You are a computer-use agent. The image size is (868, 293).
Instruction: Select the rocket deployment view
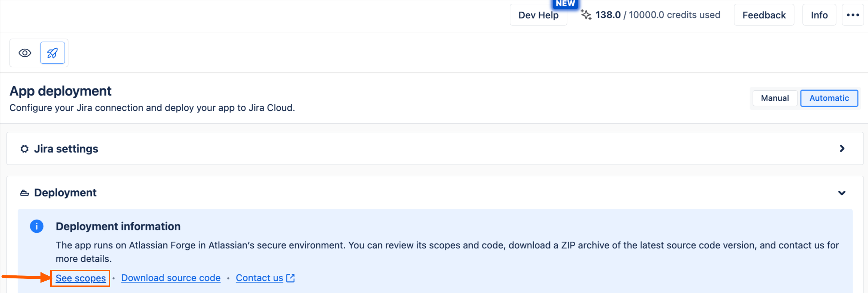[52, 53]
